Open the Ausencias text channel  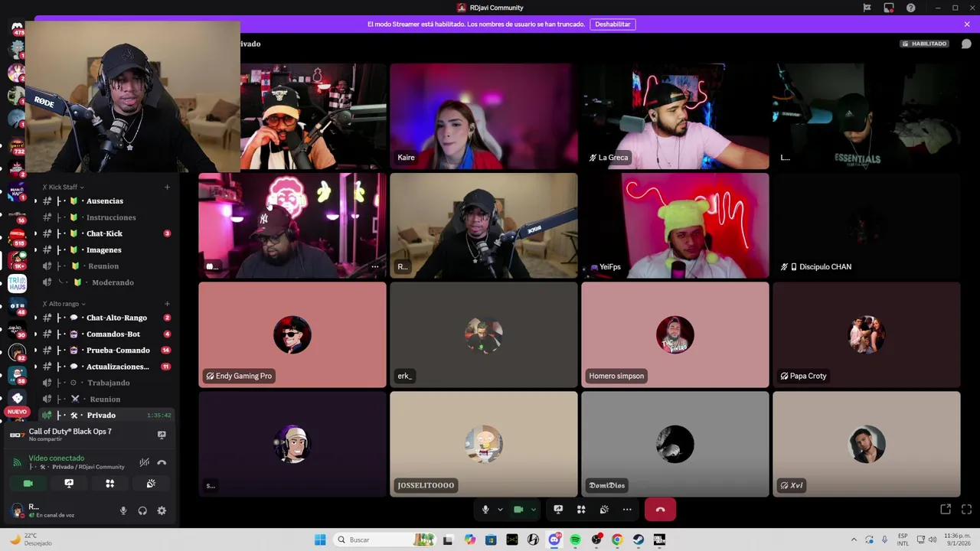pyautogui.click(x=106, y=201)
